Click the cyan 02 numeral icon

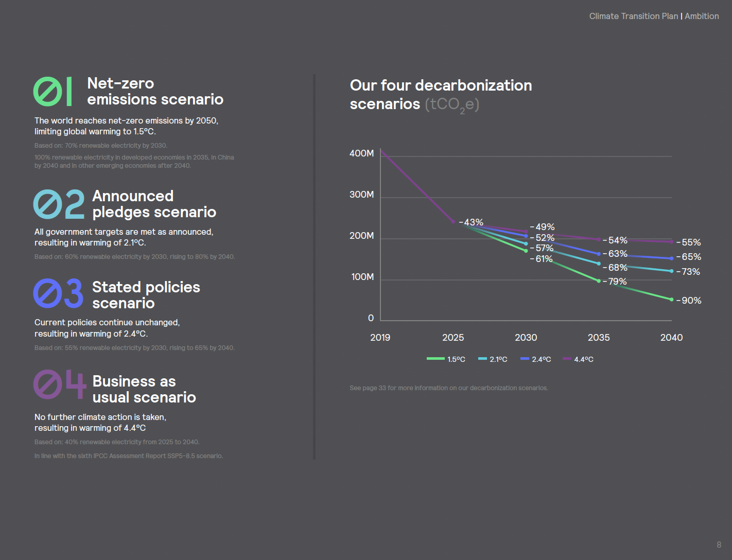[59, 204]
